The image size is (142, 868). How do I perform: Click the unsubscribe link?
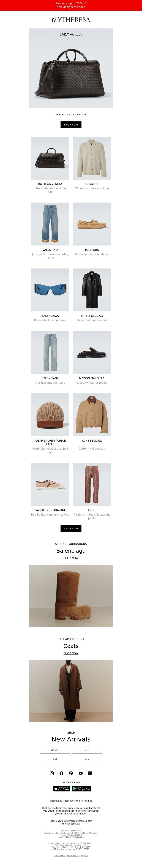pyautogui.click(x=91, y=808)
